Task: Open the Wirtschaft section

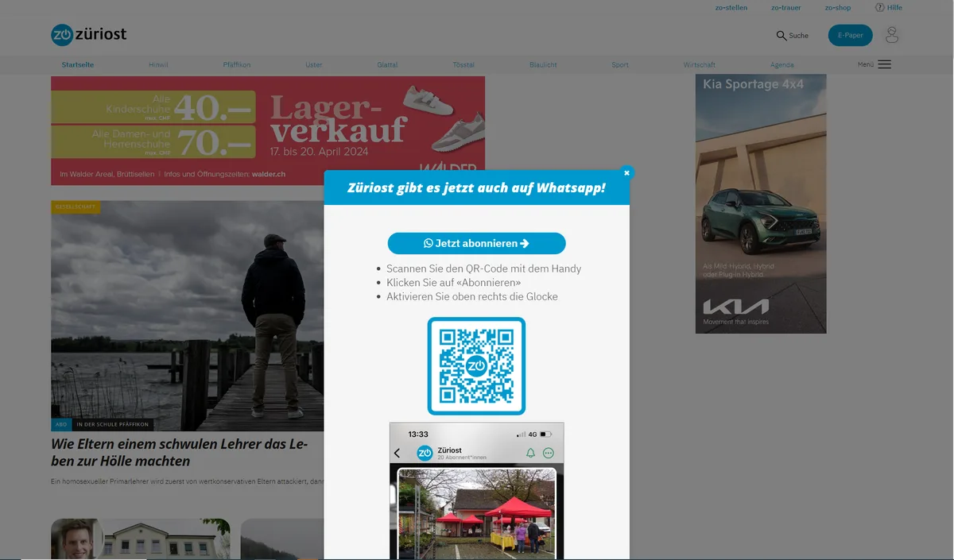Action: click(x=700, y=64)
